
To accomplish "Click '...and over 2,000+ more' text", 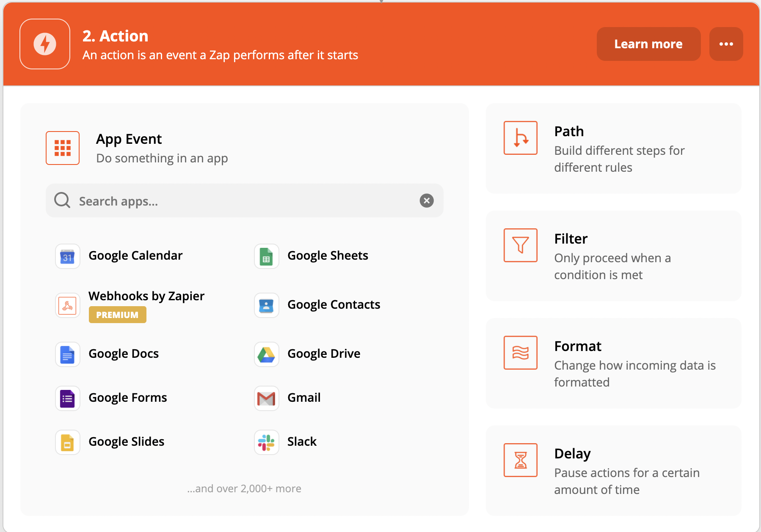I will 244,488.
